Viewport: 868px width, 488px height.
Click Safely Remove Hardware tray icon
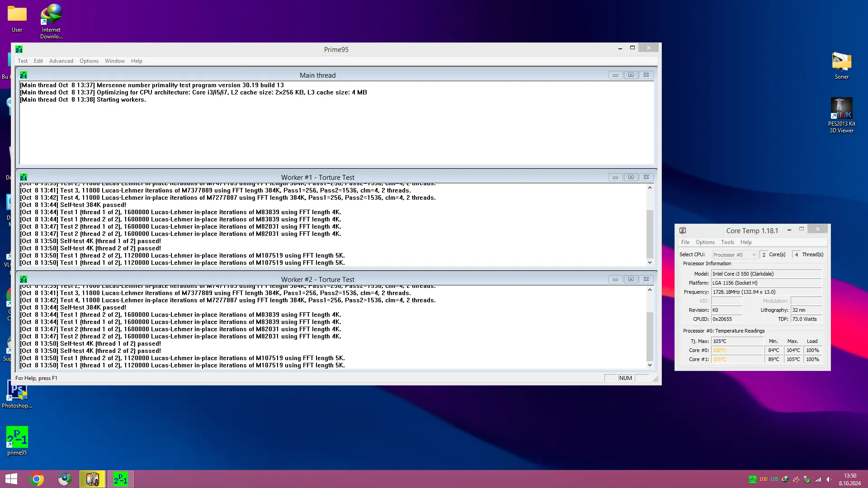(x=807, y=479)
